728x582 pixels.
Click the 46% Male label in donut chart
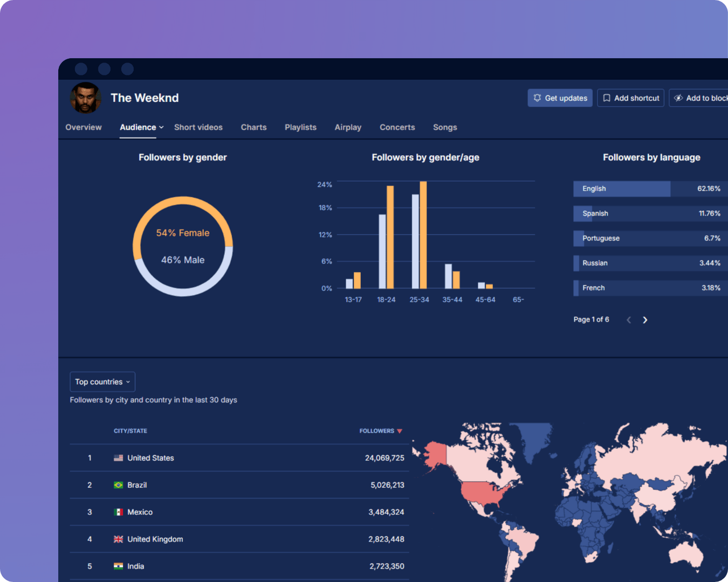coord(183,260)
